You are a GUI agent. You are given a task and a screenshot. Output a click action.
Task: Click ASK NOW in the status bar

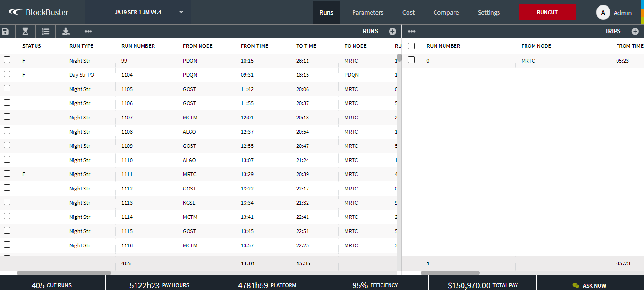[x=590, y=286]
